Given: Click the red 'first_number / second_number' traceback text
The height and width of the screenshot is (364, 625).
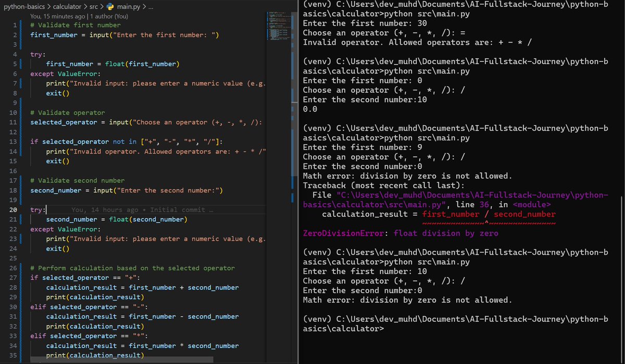Looking at the screenshot, I should point(489,214).
